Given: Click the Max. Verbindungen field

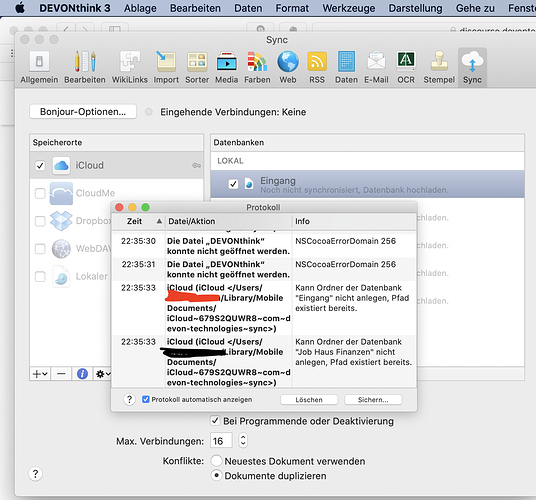Looking at the screenshot, I should pos(221,441).
